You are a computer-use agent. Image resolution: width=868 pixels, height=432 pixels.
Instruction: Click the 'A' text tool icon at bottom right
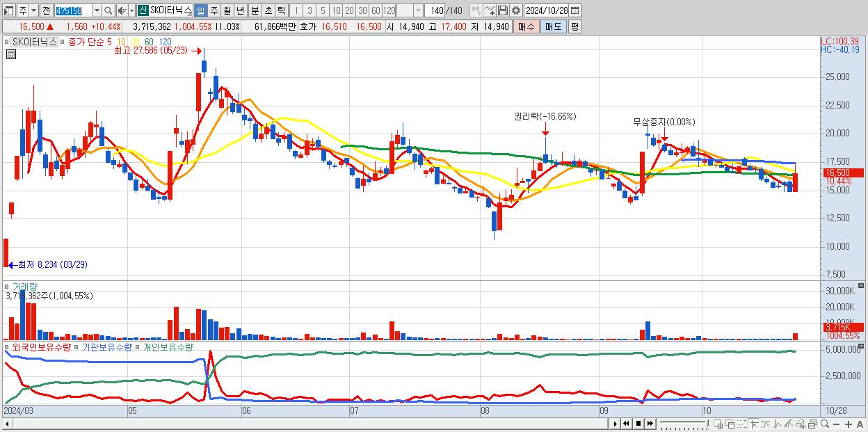click(860, 424)
